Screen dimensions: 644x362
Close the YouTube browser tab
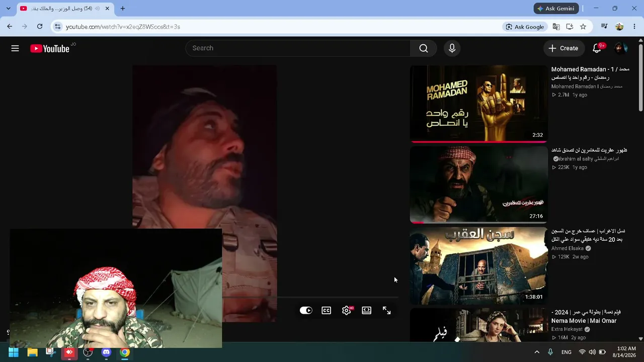(x=107, y=9)
